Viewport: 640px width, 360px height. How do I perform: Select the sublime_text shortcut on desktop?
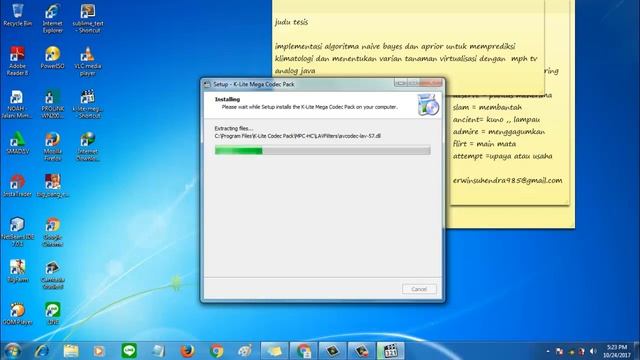coord(88,18)
